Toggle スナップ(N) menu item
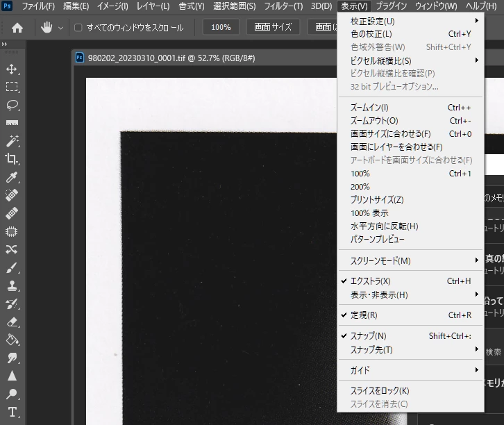Viewport: 504px width, 425px height. [x=410, y=336]
